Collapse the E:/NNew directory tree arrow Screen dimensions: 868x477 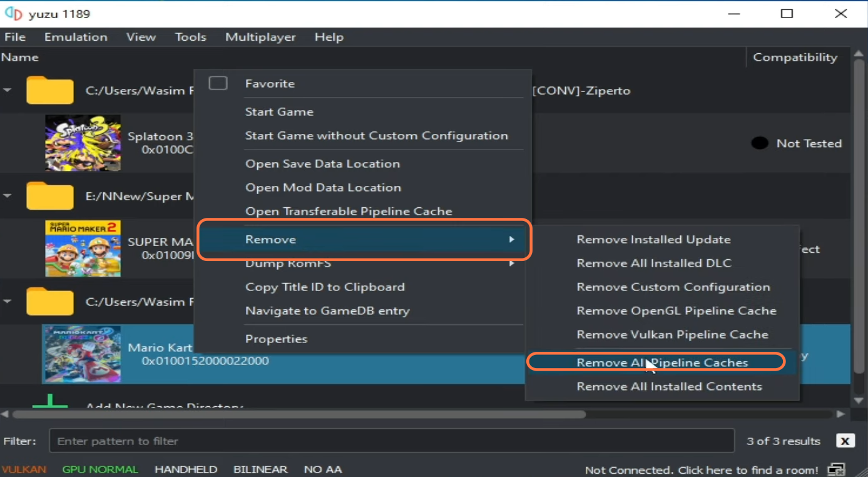8,196
